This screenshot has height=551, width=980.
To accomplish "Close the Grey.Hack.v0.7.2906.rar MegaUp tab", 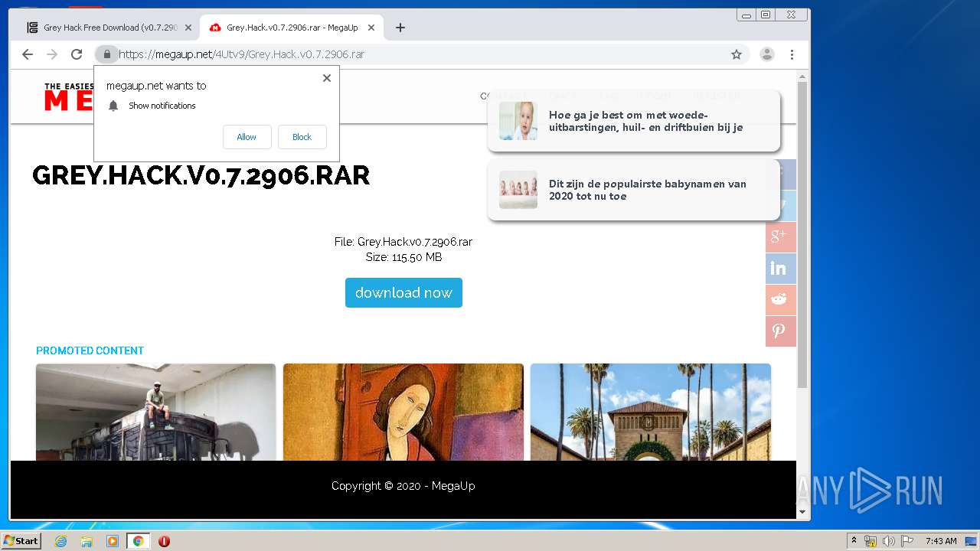I will [371, 28].
